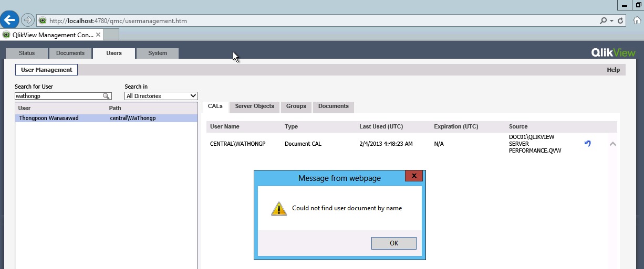Viewport: 644px width, 269px height.
Task: Click the Type column header
Action: 292,126
